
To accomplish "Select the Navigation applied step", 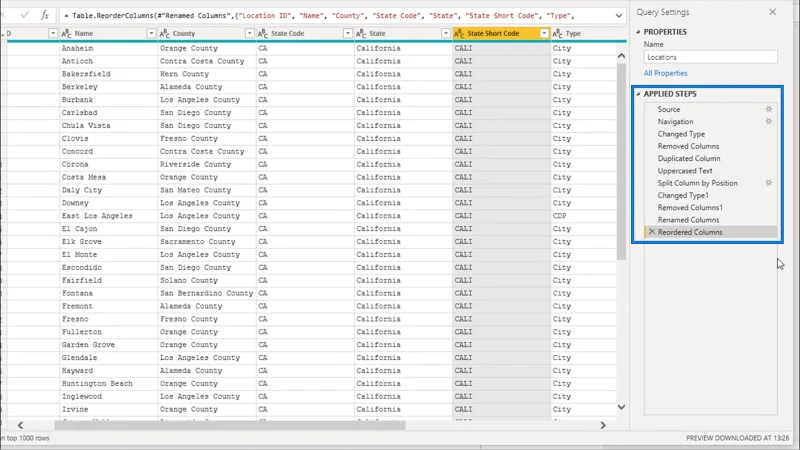I will (x=675, y=121).
